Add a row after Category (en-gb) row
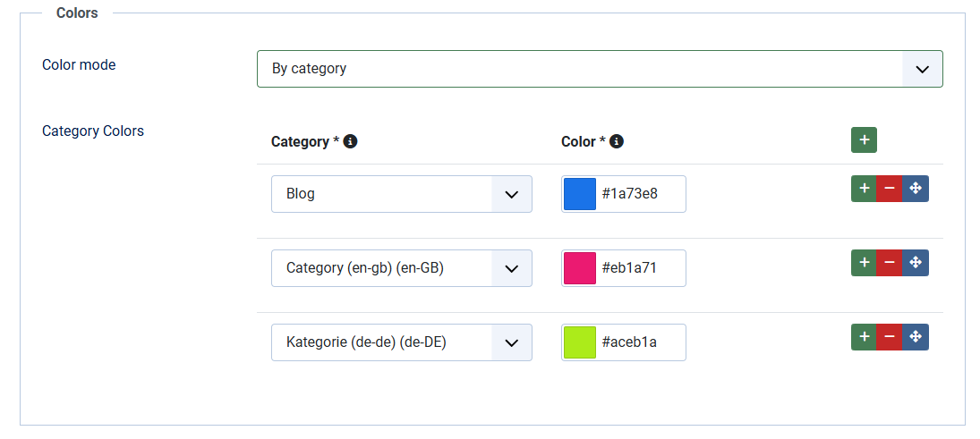 (x=864, y=263)
